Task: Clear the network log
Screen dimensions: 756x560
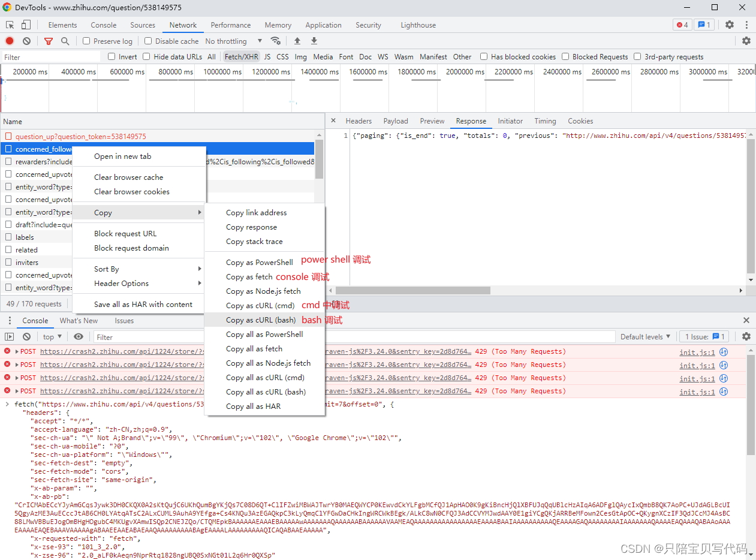Action: 26,41
